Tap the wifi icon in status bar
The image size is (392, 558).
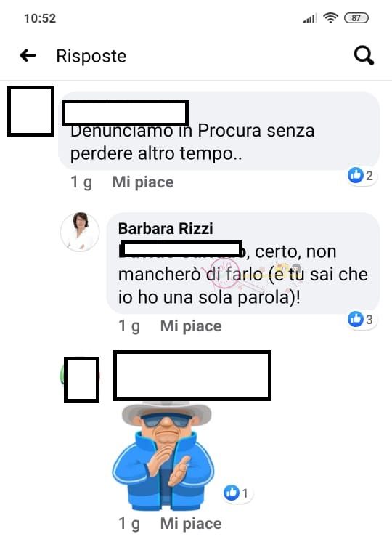click(x=330, y=17)
